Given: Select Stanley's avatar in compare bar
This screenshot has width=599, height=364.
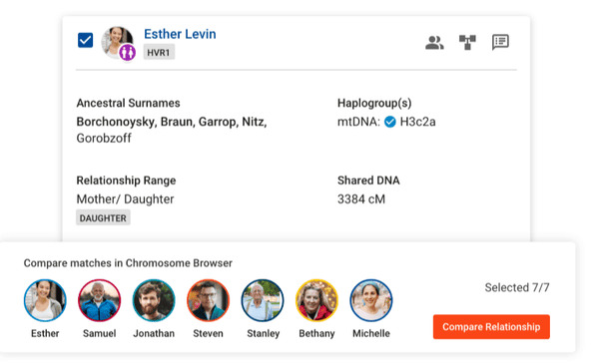Looking at the screenshot, I should 263,300.
